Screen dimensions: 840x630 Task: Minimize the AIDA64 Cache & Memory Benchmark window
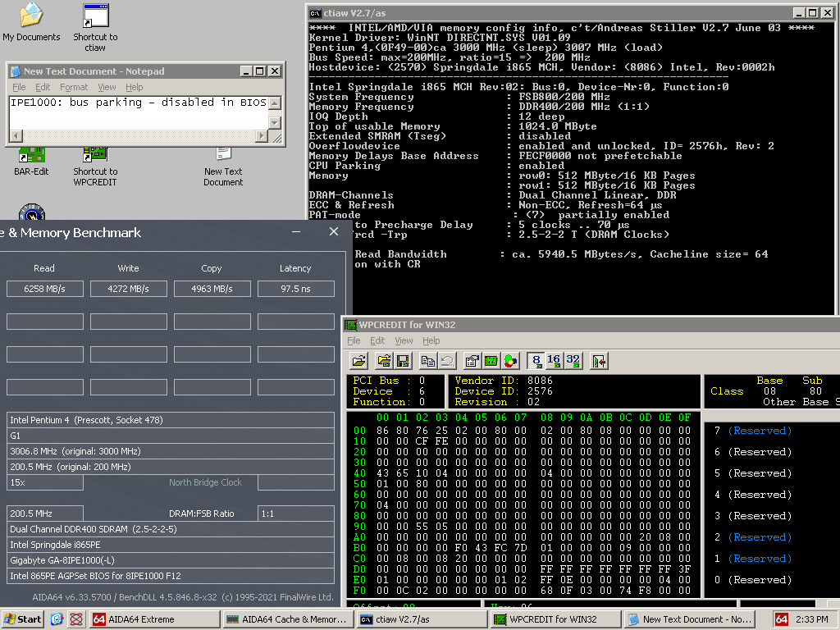(296, 231)
